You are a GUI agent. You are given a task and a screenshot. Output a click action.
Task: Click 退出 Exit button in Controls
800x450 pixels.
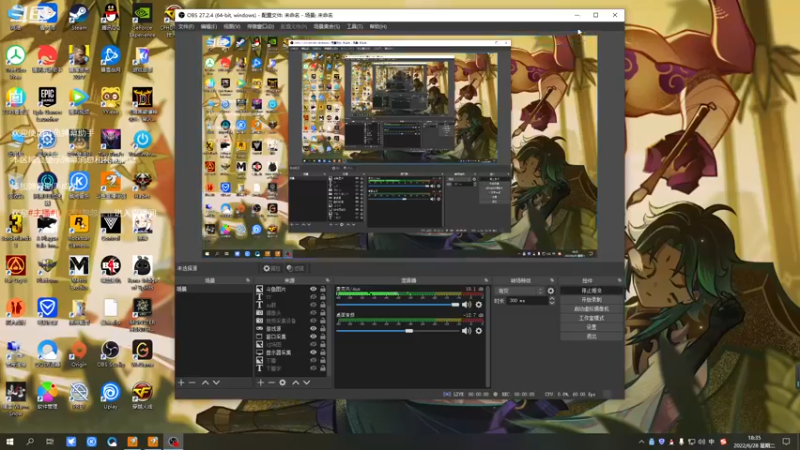point(591,336)
